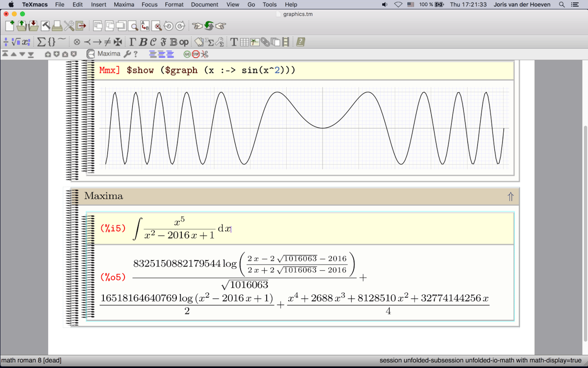
Task: Click the New document icon
Action: pyautogui.click(x=10, y=26)
